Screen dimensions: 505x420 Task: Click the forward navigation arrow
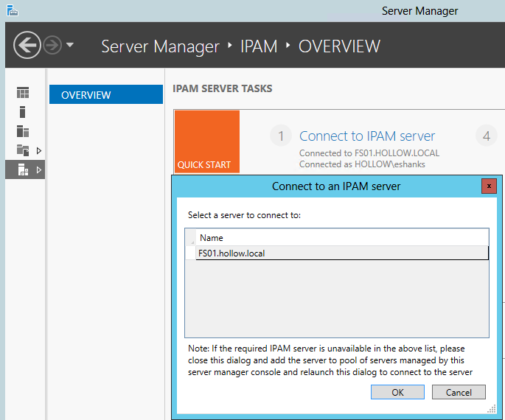pyautogui.click(x=53, y=46)
